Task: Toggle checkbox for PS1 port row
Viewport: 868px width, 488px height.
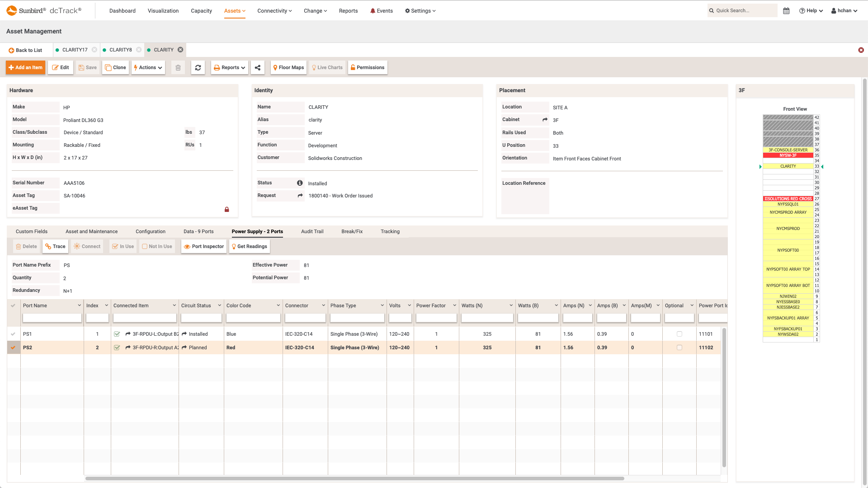Action: [13, 333]
